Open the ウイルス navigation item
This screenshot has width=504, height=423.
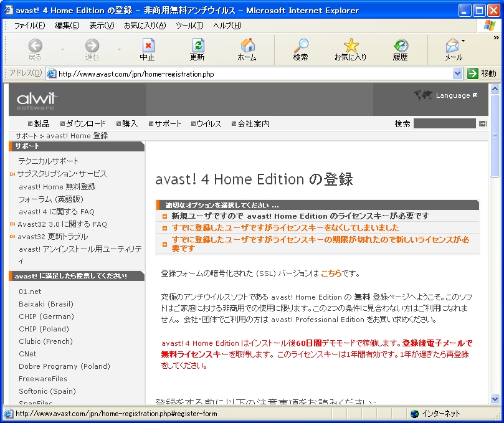click(206, 124)
